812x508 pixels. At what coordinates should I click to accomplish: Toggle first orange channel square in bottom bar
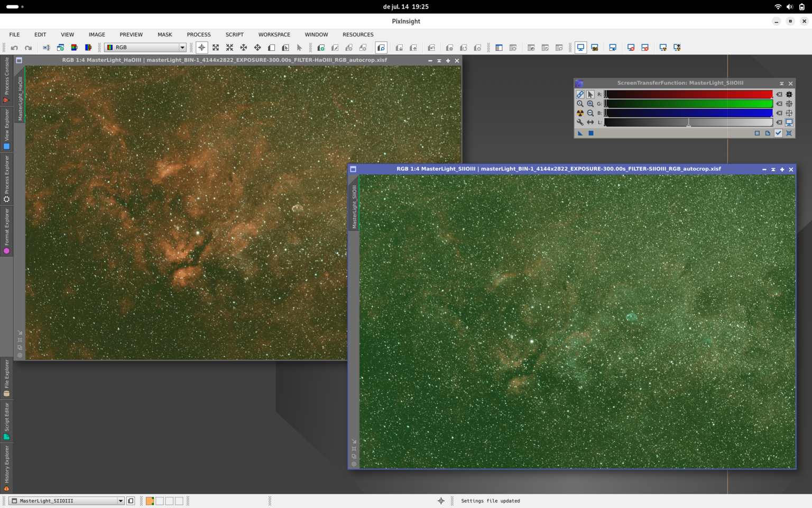click(150, 501)
